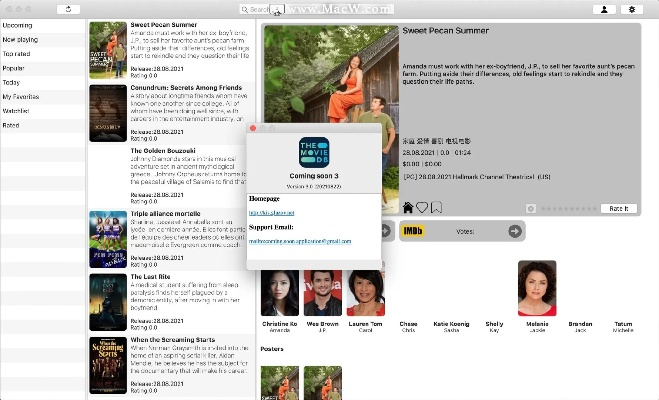659x400 pixels.
Task: Click the IMDb logo badge
Action: click(412, 231)
